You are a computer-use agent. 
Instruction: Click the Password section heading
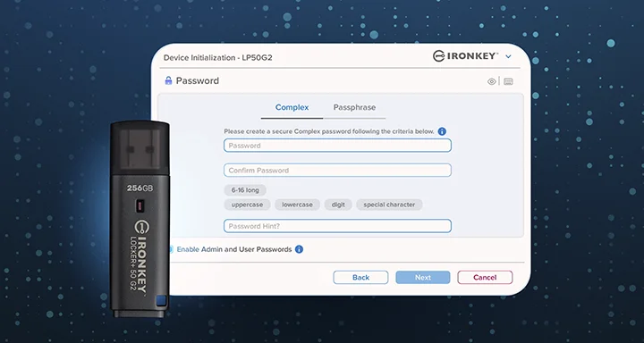pos(198,80)
